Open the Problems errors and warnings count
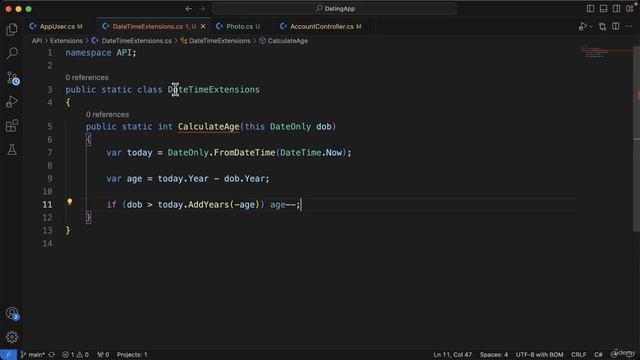The image size is (640, 360). coord(75,355)
